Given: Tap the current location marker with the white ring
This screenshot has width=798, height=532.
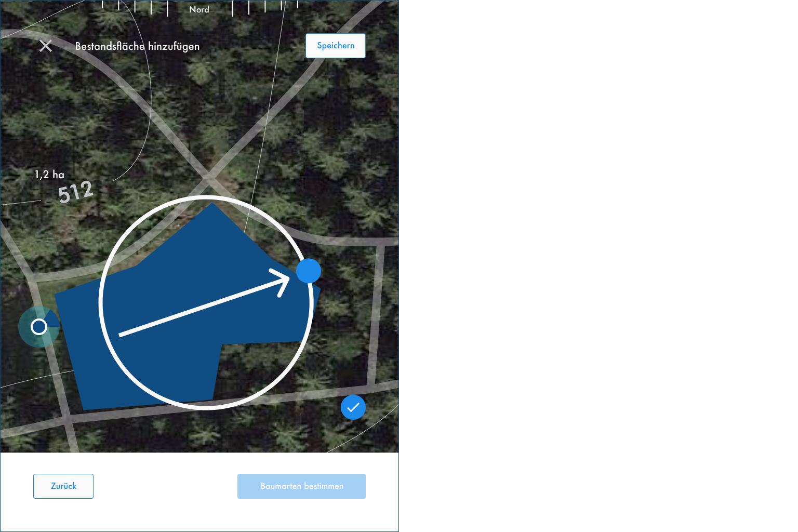Looking at the screenshot, I should coord(39,327).
